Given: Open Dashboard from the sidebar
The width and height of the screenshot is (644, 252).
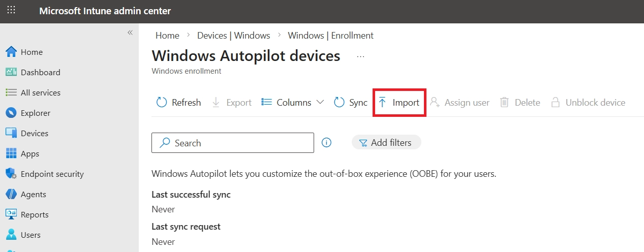Looking at the screenshot, I should [40, 72].
